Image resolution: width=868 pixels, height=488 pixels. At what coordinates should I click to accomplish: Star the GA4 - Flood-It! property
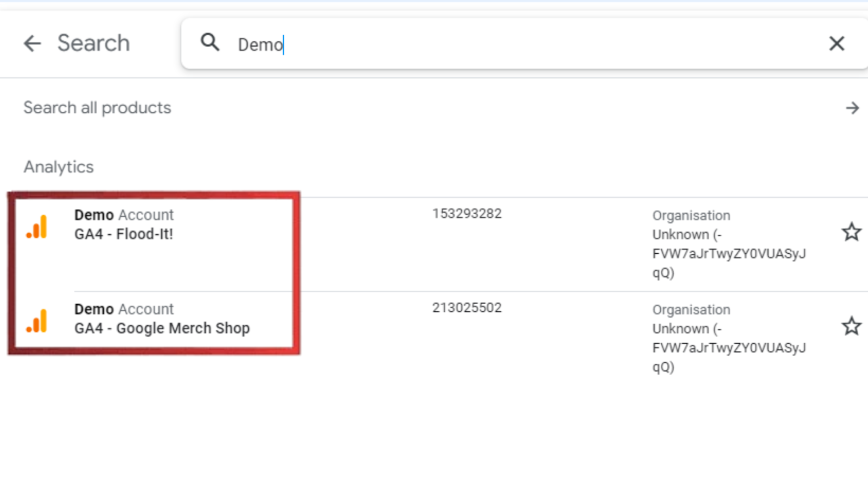tap(851, 232)
